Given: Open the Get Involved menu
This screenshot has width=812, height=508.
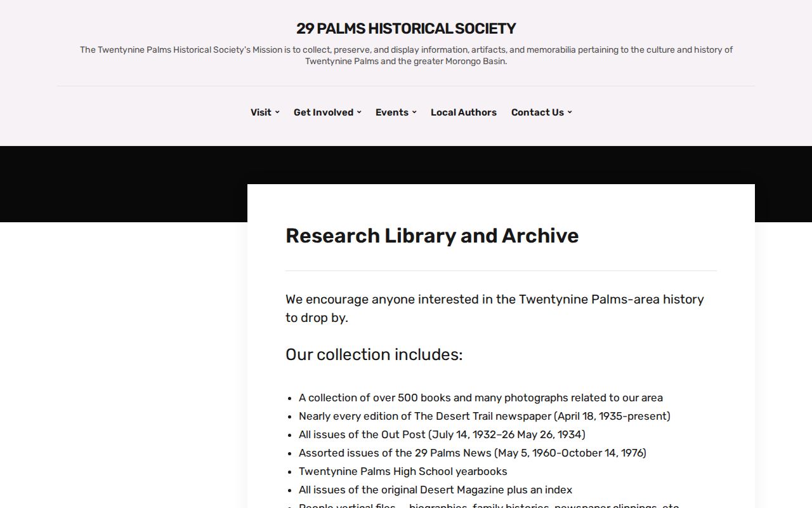Looking at the screenshot, I should [x=324, y=112].
